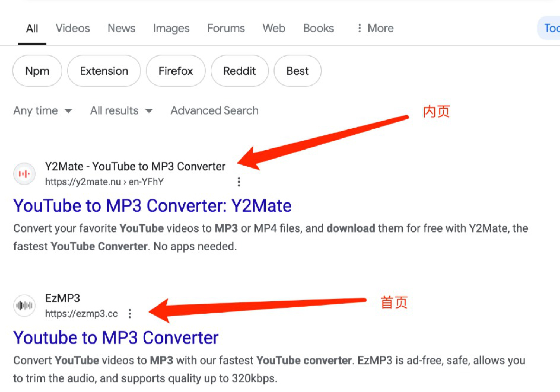The image size is (560, 392).
Task: Select the Extension suggestion chip
Action: [x=104, y=71]
